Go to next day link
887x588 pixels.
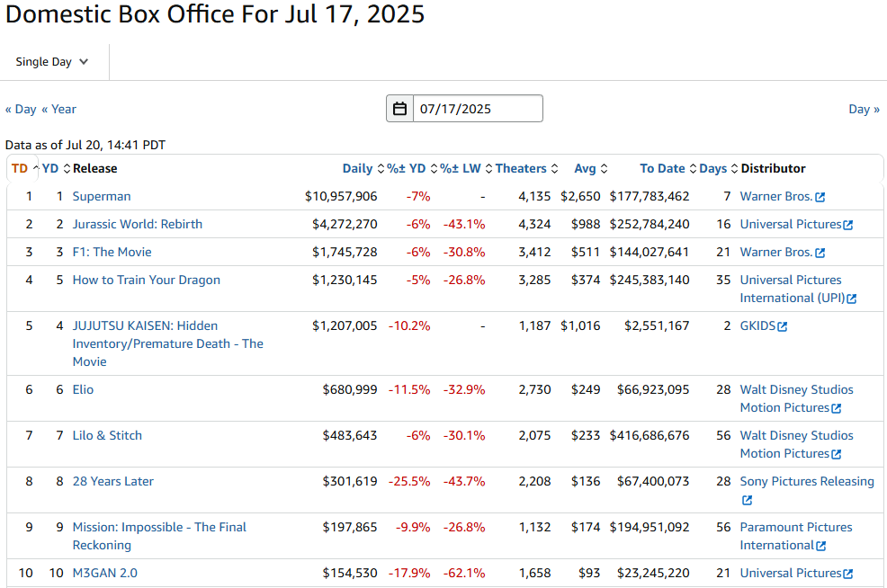[865, 109]
